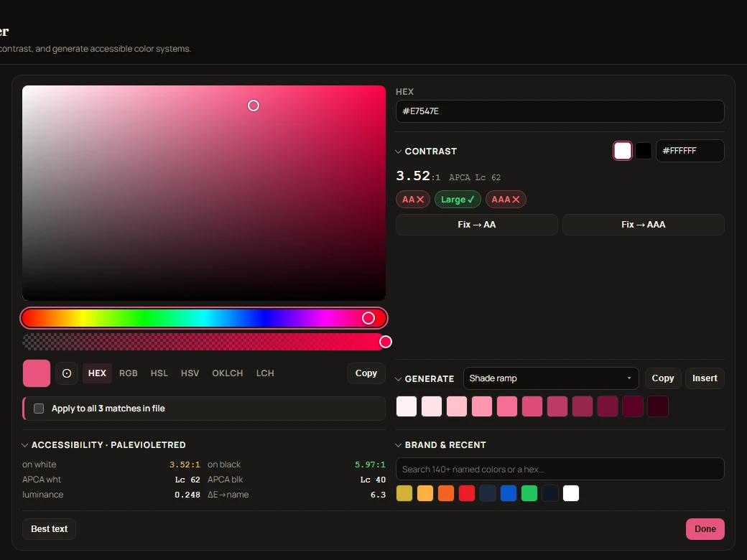Pick the fifth pink ramp swatch

[507, 406]
